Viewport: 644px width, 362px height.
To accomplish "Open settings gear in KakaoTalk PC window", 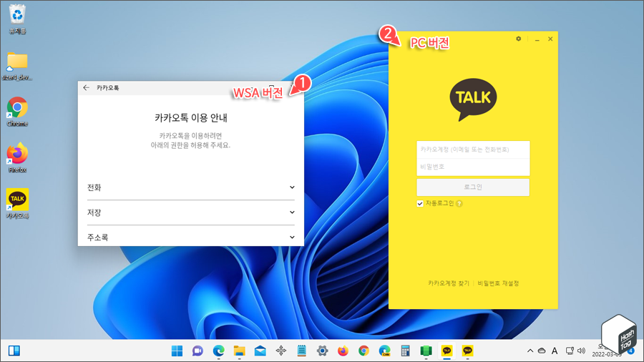I will [518, 39].
